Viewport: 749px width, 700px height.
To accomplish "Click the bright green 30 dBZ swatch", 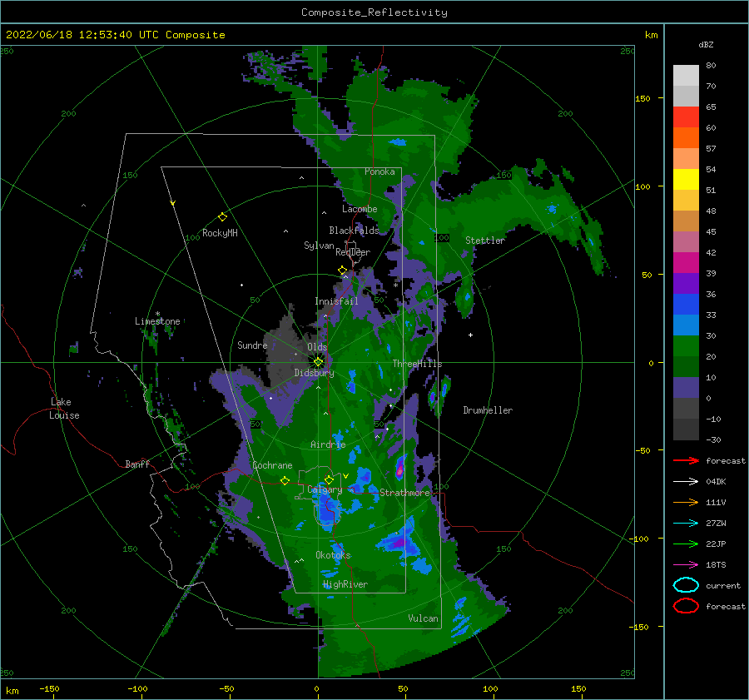I will point(686,346).
